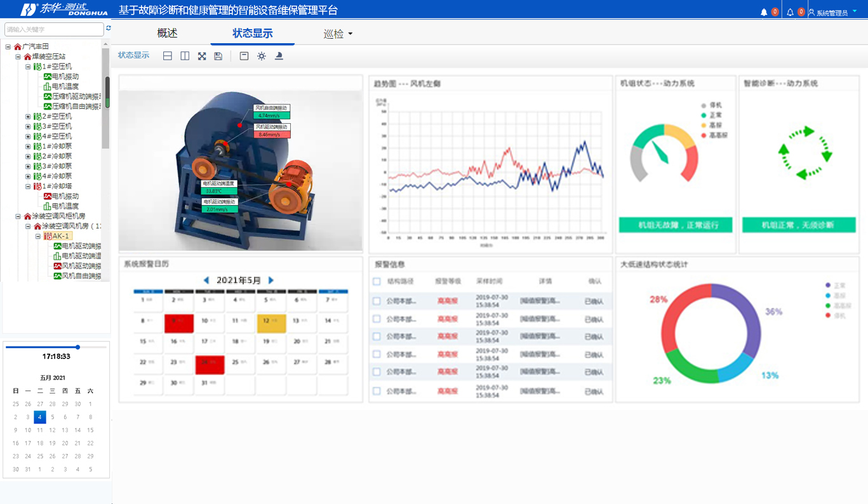Click the 机组无故障，正常运行 status button
This screenshot has height=504, width=868.
click(676, 225)
